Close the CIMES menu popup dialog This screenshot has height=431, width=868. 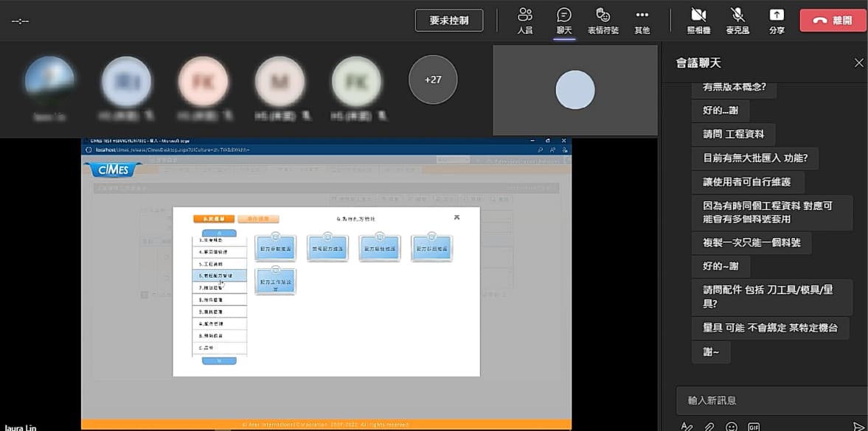pyautogui.click(x=456, y=217)
